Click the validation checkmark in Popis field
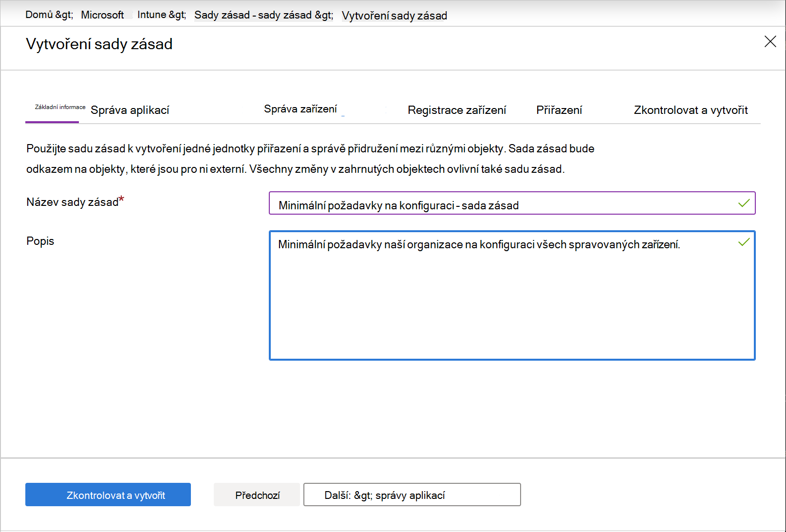The width and height of the screenshot is (786, 532). (x=744, y=242)
